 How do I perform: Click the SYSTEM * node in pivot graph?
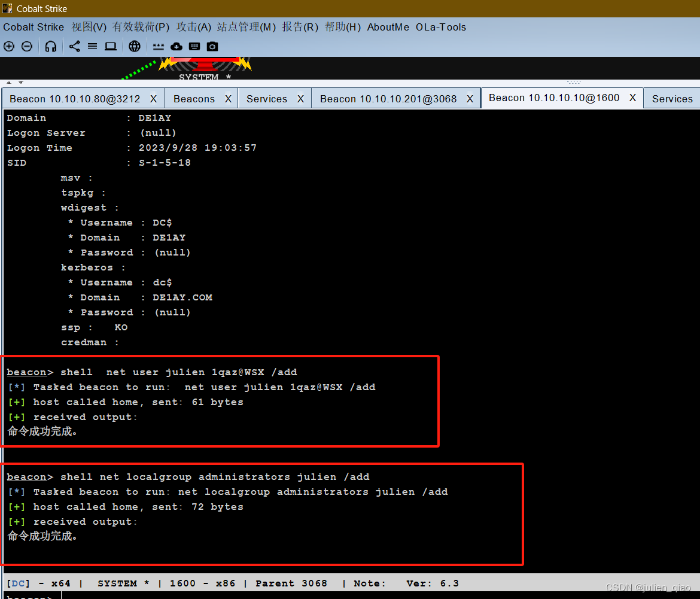point(205,68)
